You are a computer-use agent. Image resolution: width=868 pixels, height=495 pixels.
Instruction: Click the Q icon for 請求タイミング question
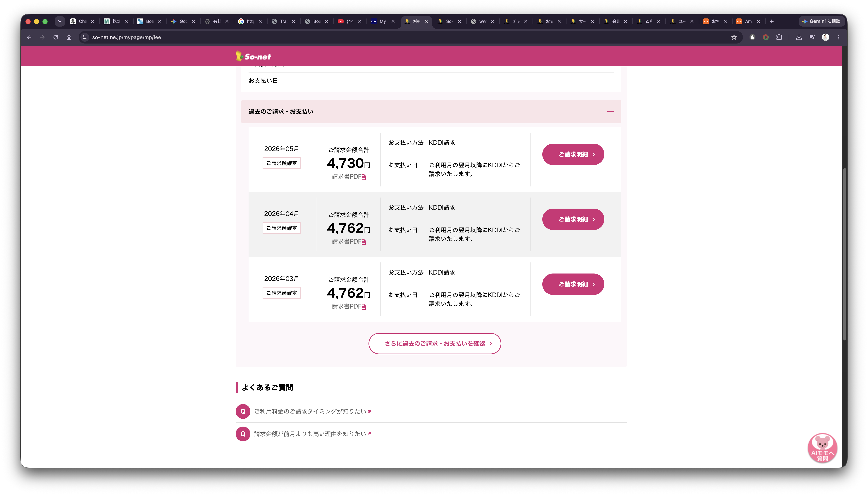[243, 411]
